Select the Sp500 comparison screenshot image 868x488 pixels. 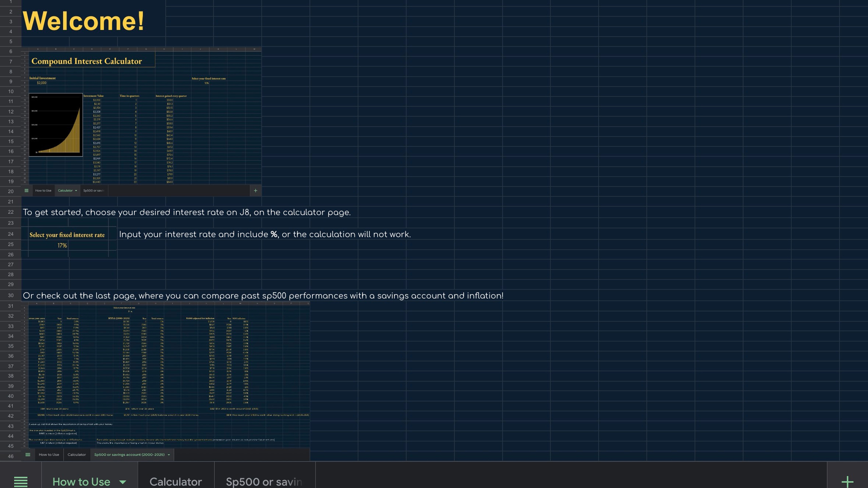[x=166, y=381]
